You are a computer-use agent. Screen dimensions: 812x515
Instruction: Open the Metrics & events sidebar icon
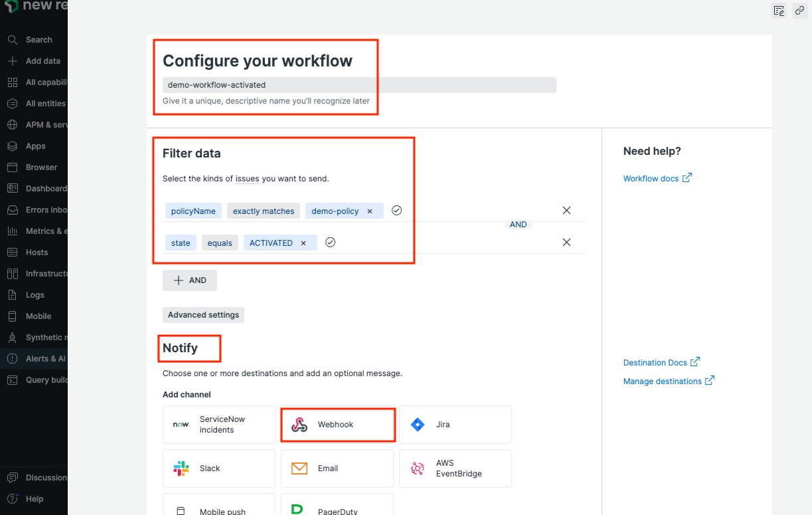click(x=13, y=231)
